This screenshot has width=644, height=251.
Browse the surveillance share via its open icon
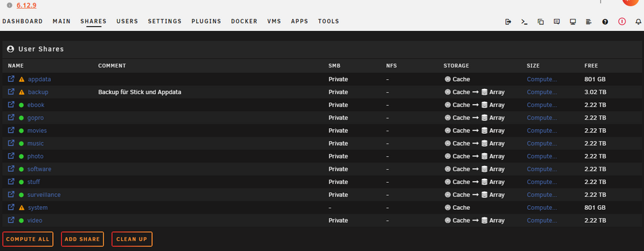click(x=12, y=194)
